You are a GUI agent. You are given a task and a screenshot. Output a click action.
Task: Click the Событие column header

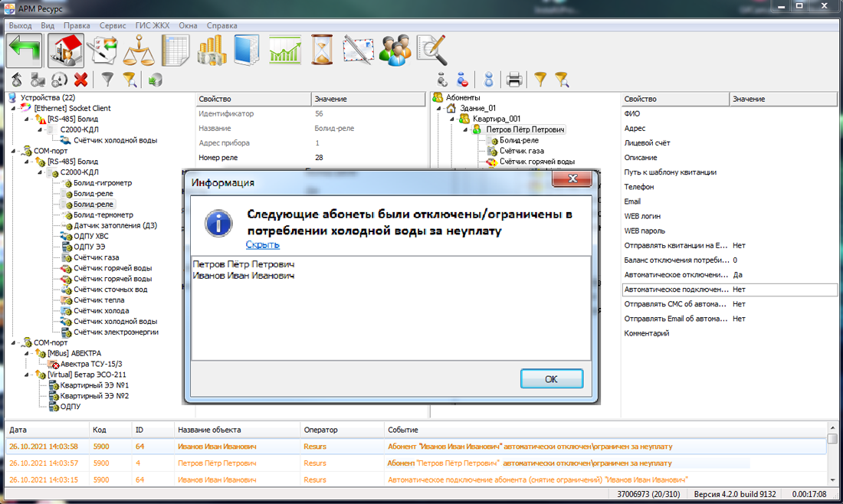(x=403, y=430)
